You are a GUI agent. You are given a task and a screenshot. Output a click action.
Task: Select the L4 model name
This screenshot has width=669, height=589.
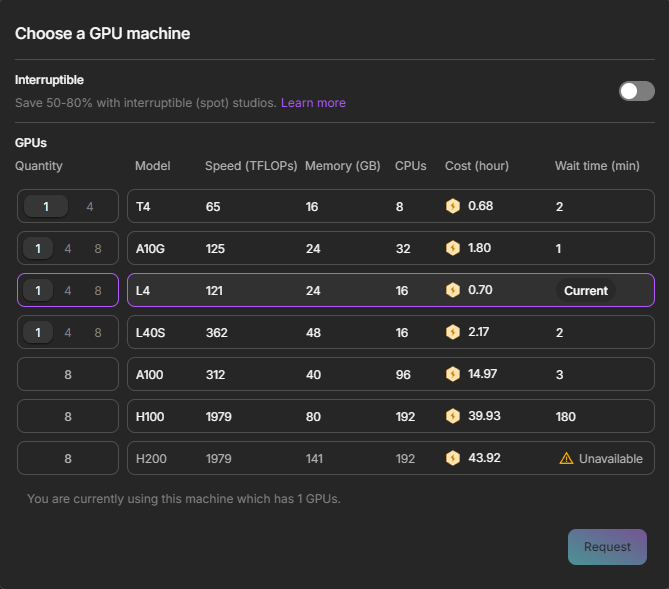tap(143, 291)
